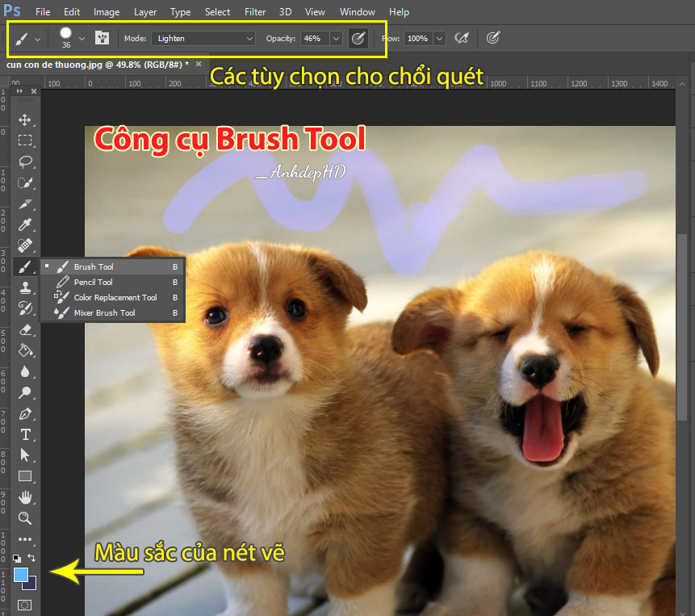Viewport: 695px width, 616px height.
Task: Open the Flow slider dropdown
Action: pyautogui.click(x=439, y=39)
